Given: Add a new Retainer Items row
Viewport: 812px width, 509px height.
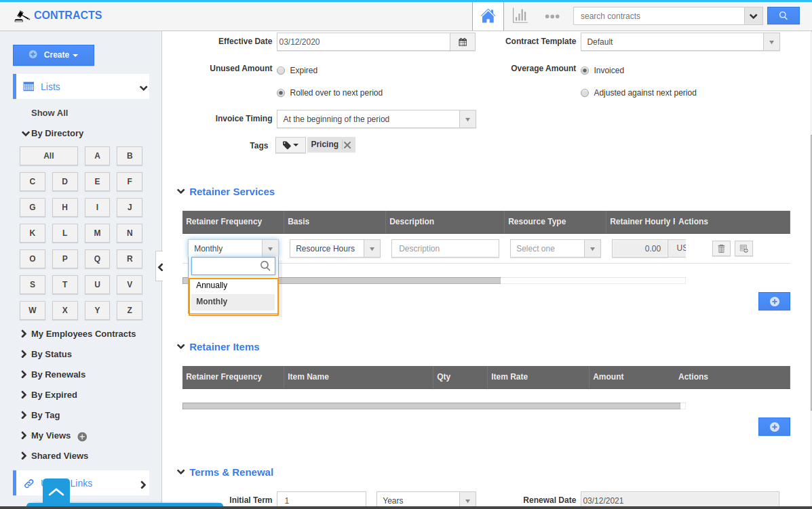Looking at the screenshot, I should (x=774, y=427).
